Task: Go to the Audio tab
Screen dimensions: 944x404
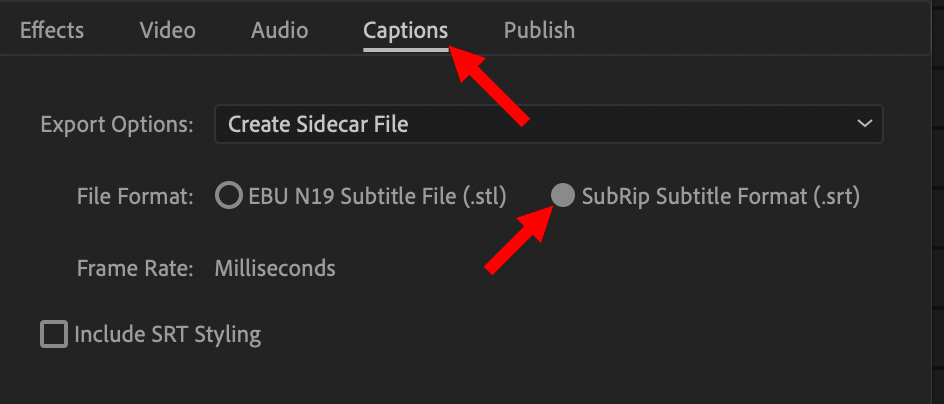Action: click(x=278, y=30)
